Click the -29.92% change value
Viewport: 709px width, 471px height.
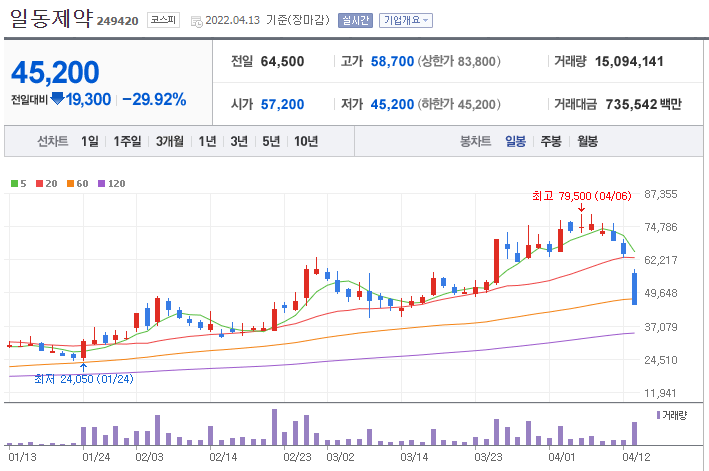click(x=154, y=99)
